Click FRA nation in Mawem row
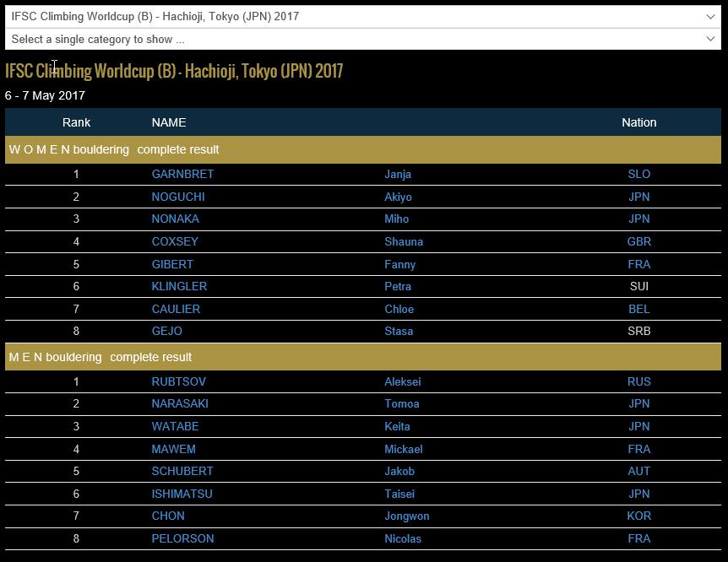This screenshot has height=562, width=728. (x=638, y=449)
